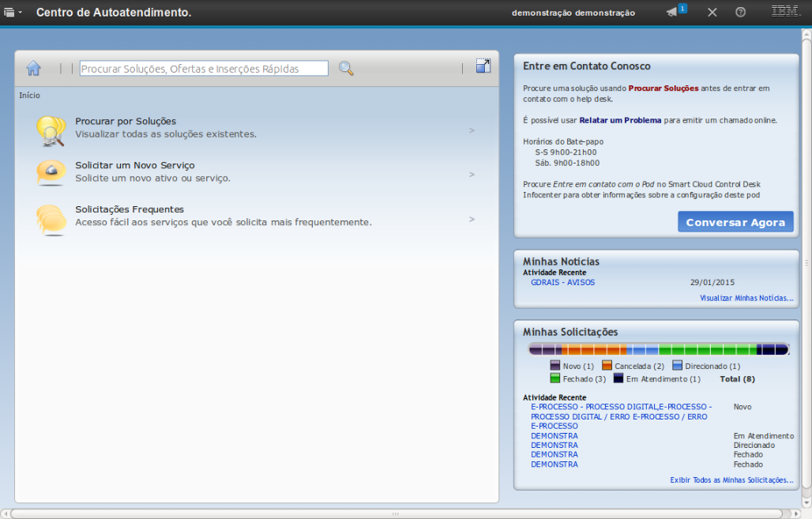Expand the Procurar por Soluções arrow
Screen dimensions: 812x519
pos(472,130)
